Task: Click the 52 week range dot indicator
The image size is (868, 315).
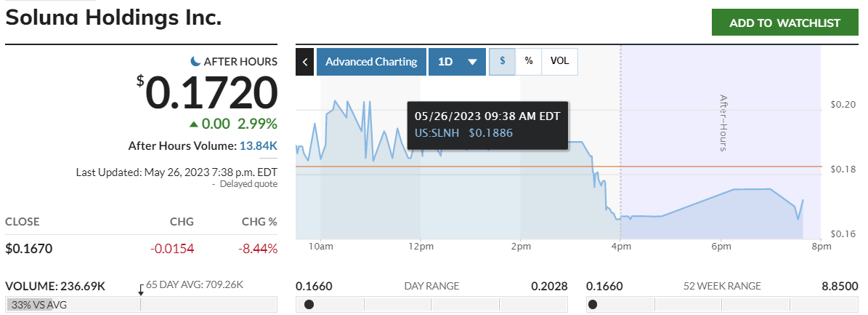Action: pyautogui.click(x=593, y=304)
